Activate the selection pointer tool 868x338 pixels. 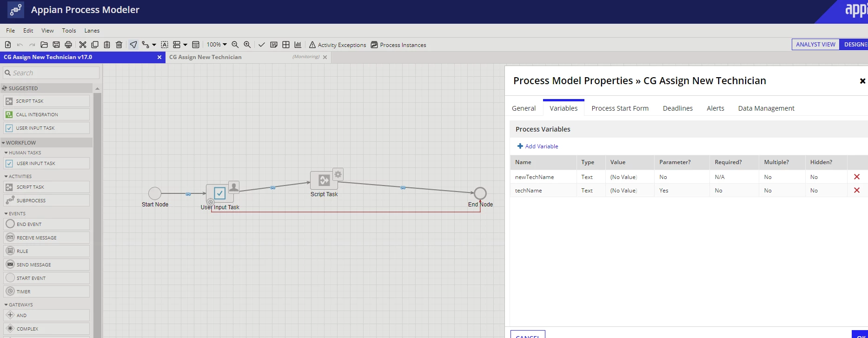[133, 45]
